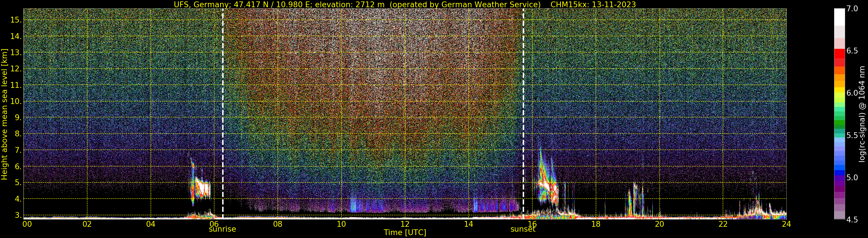Click the time axis tick '06'
868x238 pixels.
214,224
